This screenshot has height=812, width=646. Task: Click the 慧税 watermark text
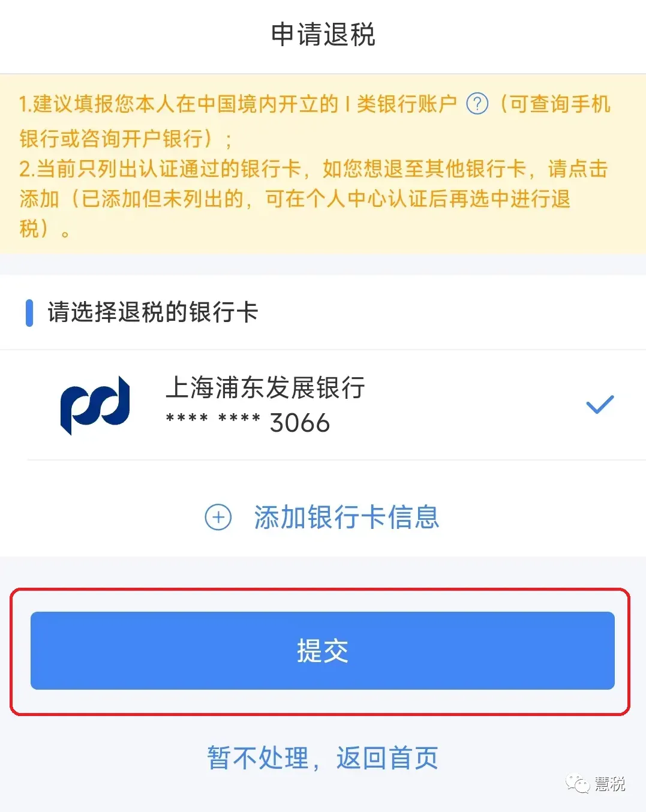pyautogui.click(x=610, y=784)
